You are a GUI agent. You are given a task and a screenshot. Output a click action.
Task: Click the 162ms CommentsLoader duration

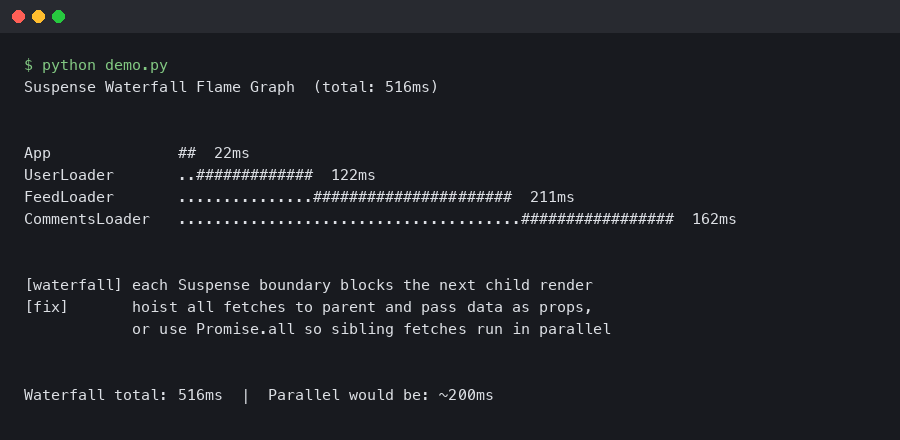pyautogui.click(x=714, y=219)
